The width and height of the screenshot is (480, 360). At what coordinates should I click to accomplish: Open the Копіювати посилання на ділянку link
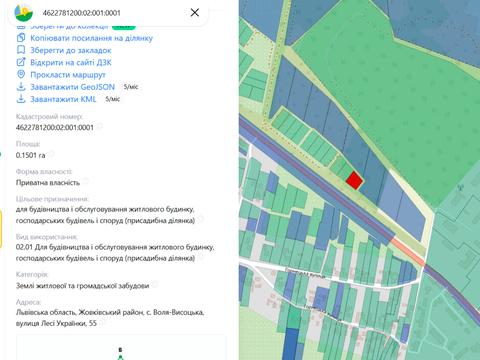91,38
